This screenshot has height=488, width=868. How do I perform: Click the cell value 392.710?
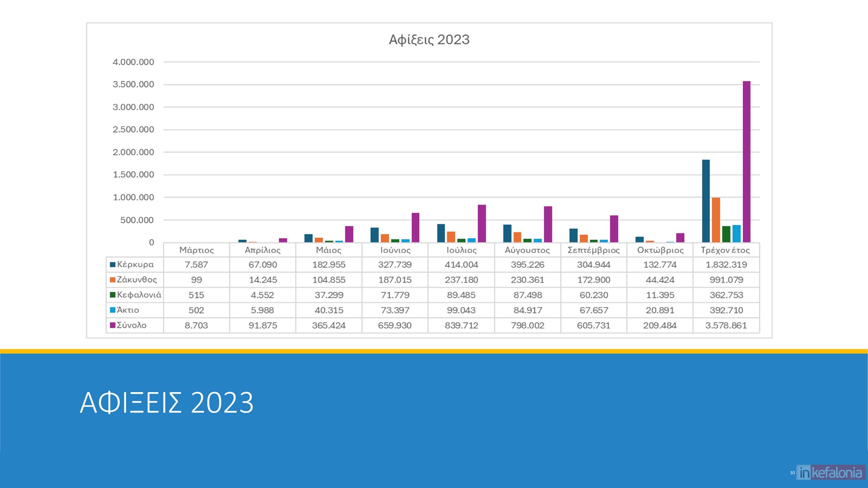726,310
